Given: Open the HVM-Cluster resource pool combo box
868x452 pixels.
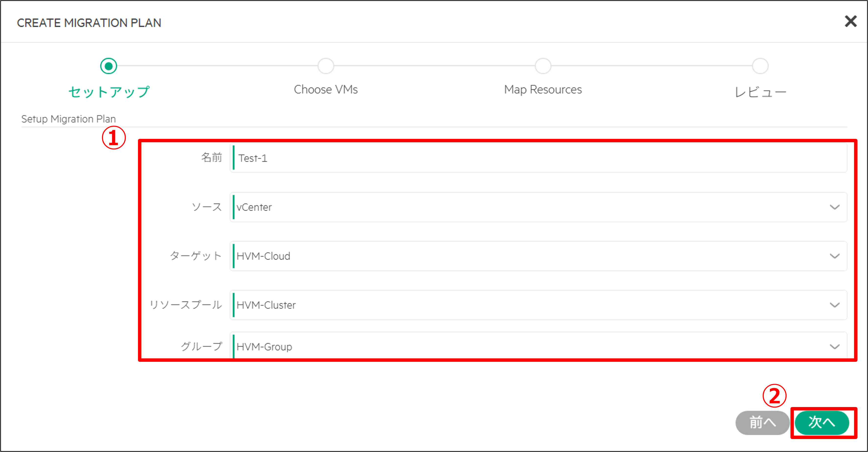Looking at the screenshot, I should (526, 305).
